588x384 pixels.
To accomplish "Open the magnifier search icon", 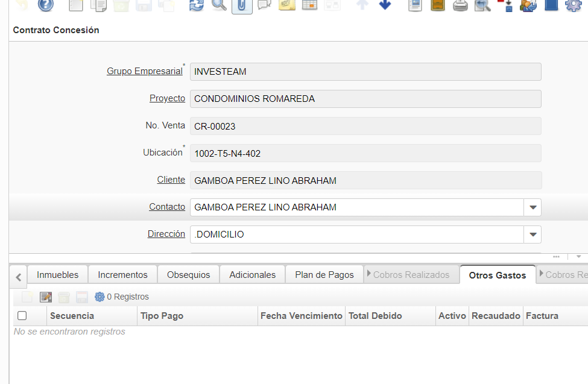I will pyautogui.click(x=220, y=5).
